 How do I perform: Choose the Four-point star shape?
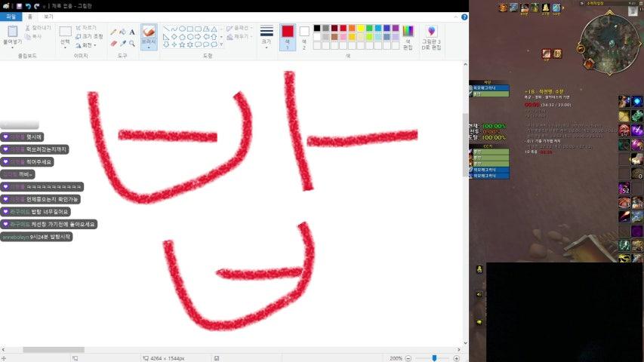[174, 44]
